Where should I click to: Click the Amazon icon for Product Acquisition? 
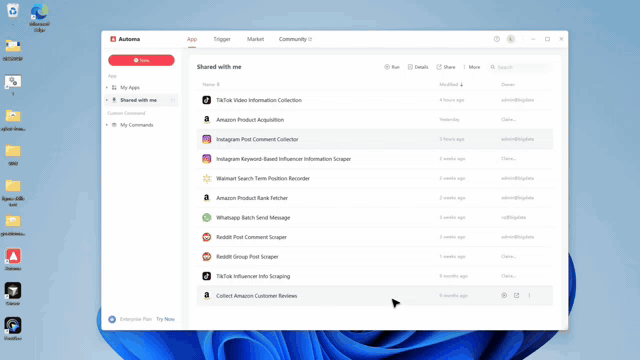[x=207, y=120]
